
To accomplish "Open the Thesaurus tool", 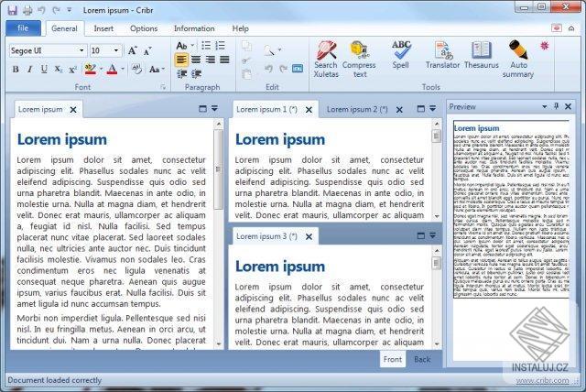I will coord(482,55).
